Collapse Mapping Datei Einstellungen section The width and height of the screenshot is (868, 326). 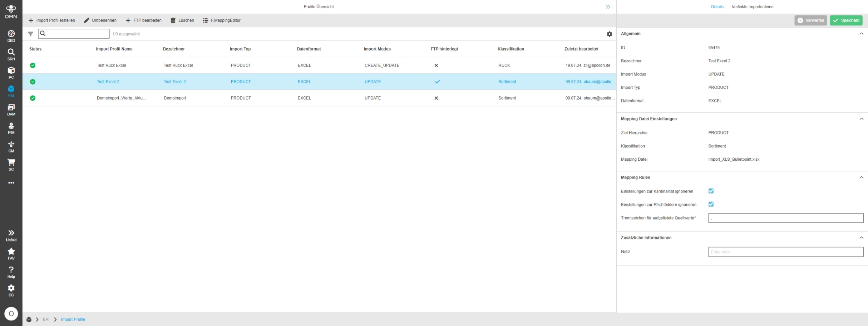click(x=862, y=119)
